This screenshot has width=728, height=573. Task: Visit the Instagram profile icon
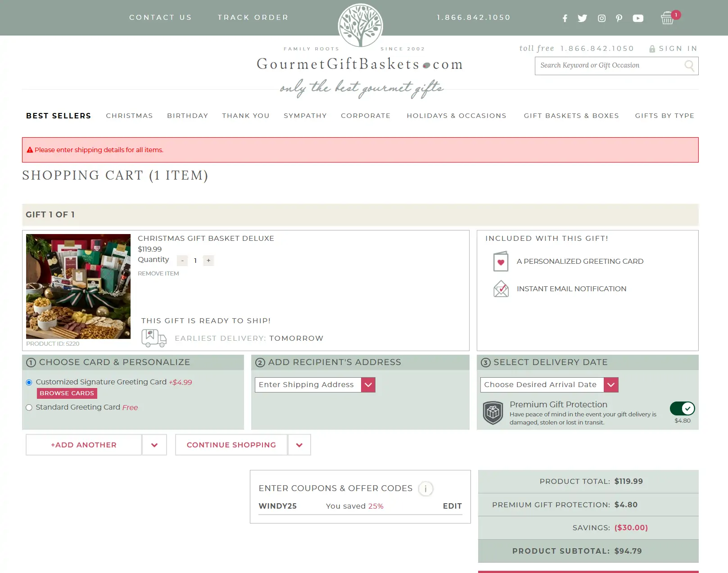(x=601, y=18)
